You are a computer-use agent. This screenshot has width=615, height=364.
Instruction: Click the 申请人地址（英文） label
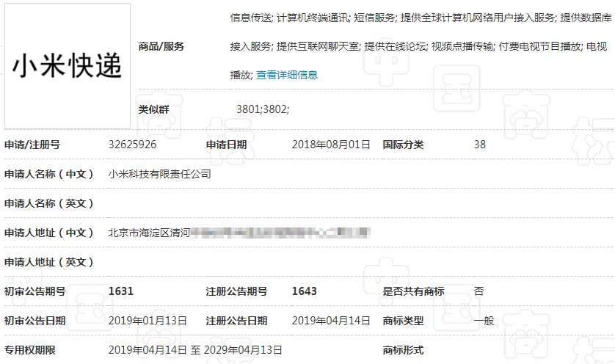[49, 263]
